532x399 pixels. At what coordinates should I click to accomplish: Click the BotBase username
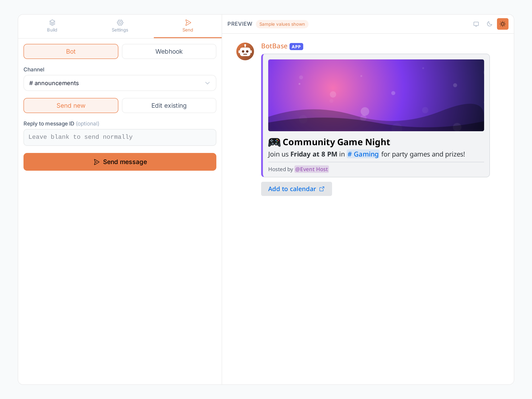(274, 46)
